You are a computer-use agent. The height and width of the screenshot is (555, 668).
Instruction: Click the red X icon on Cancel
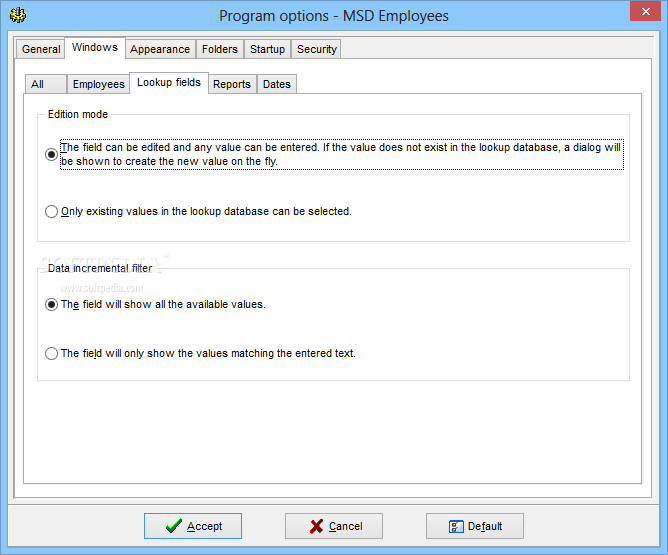(317, 526)
